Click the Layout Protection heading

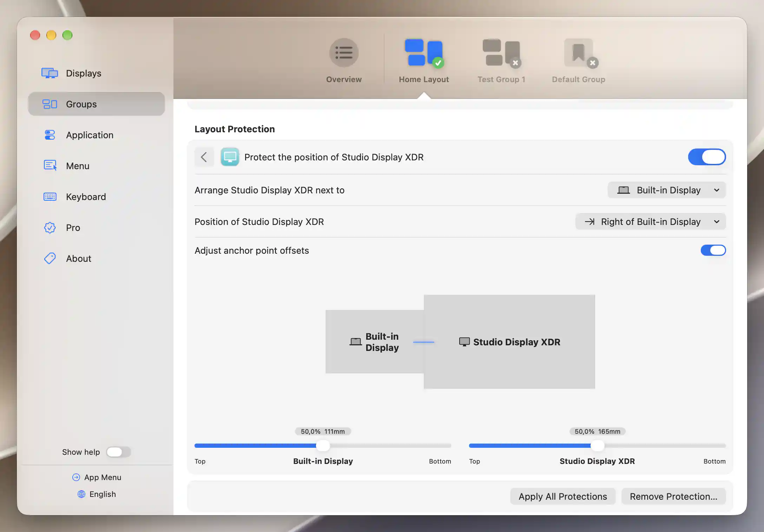(x=235, y=129)
